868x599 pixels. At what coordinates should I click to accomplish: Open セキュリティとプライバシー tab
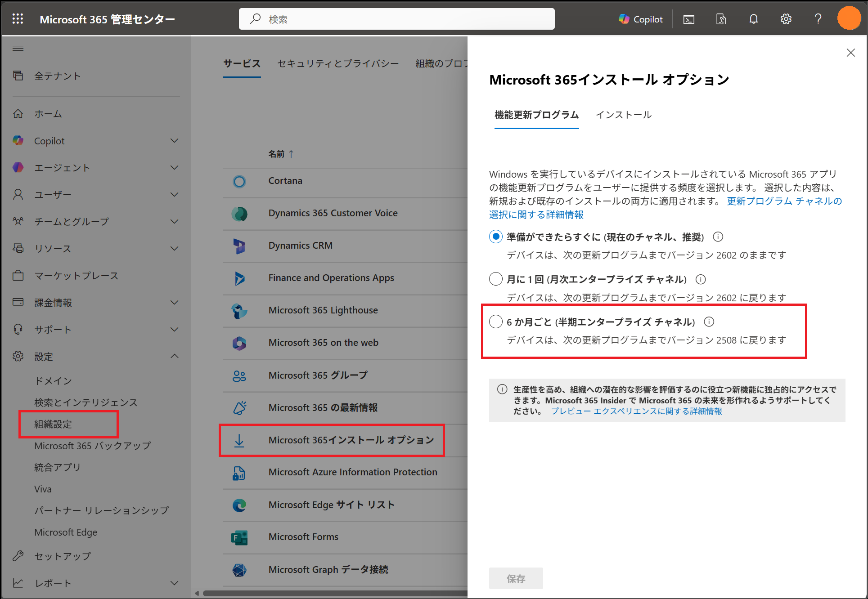click(x=337, y=63)
